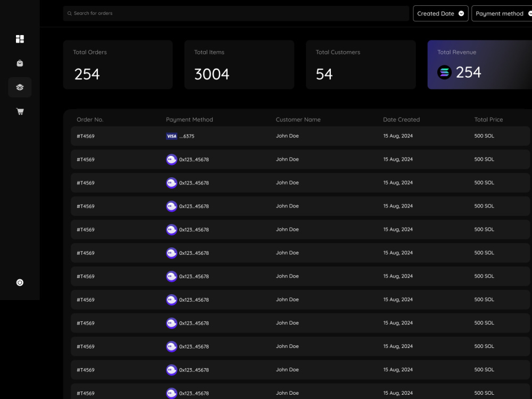The width and height of the screenshot is (532, 399).
Task: Open the shopping cart sidebar icon
Action: pos(20,111)
